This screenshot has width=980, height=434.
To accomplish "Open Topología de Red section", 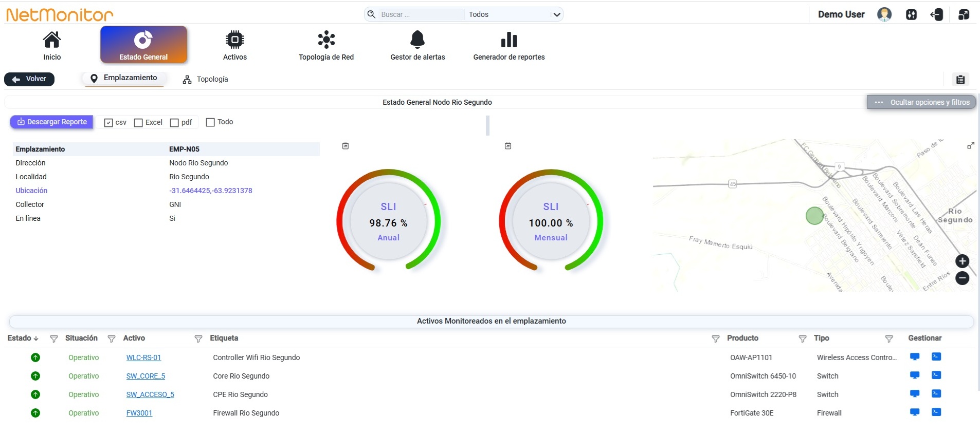I will point(326,46).
